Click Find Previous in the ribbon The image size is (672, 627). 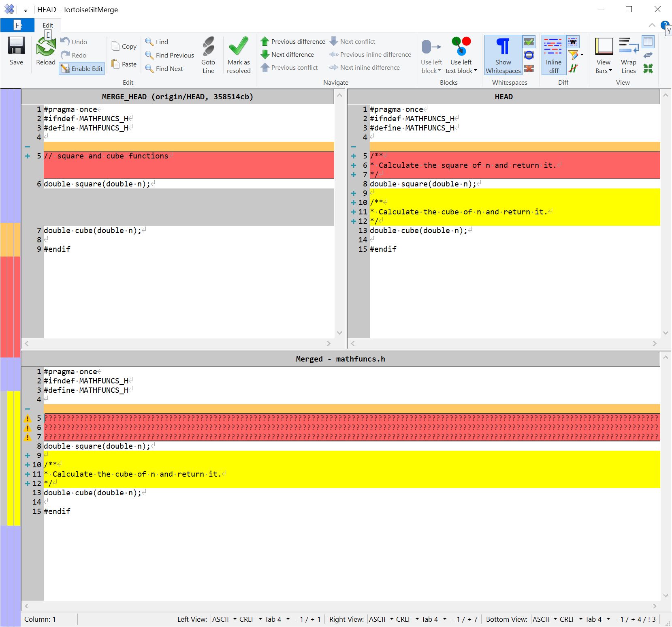point(170,55)
